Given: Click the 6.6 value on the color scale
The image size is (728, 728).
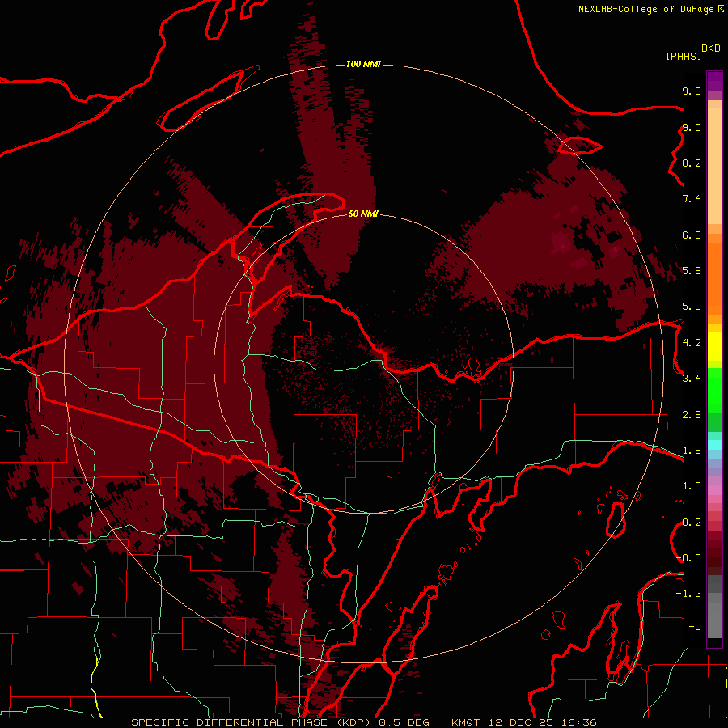Looking at the screenshot, I should pos(692,235).
